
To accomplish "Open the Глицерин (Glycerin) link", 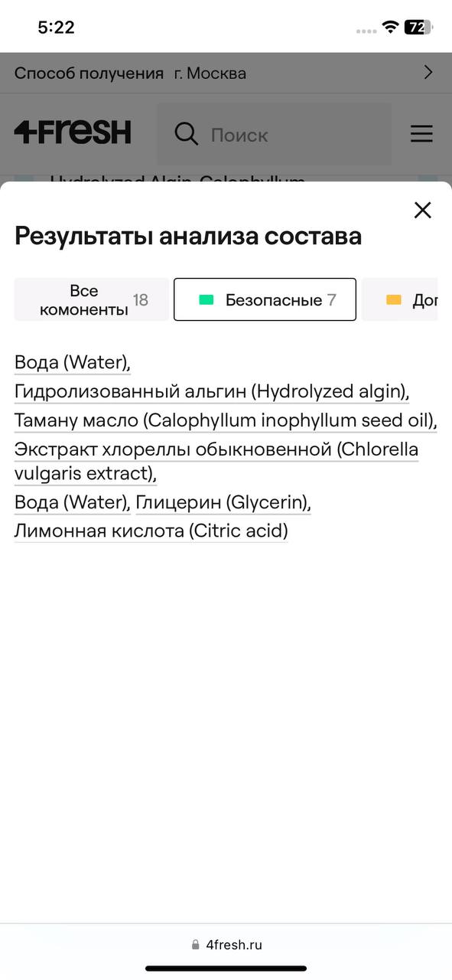I will [223, 503].
